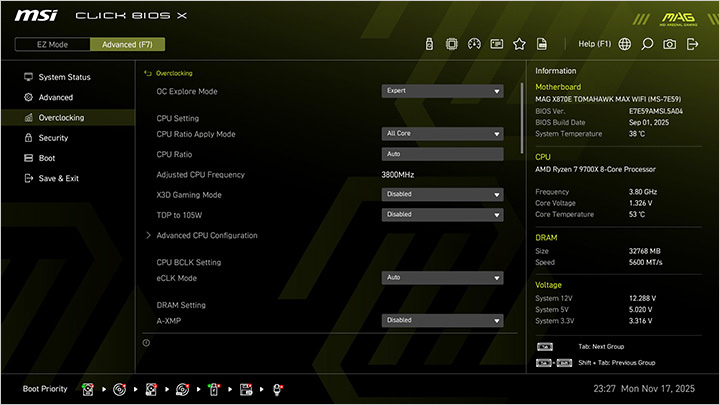Open the OC Explore Mode dropdown

tap(442, 91)
